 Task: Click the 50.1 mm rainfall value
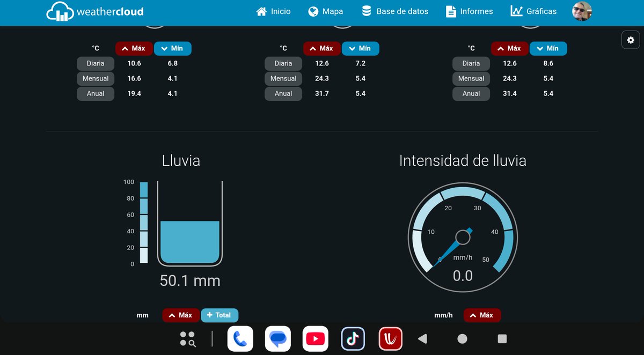tap(190, 280)
